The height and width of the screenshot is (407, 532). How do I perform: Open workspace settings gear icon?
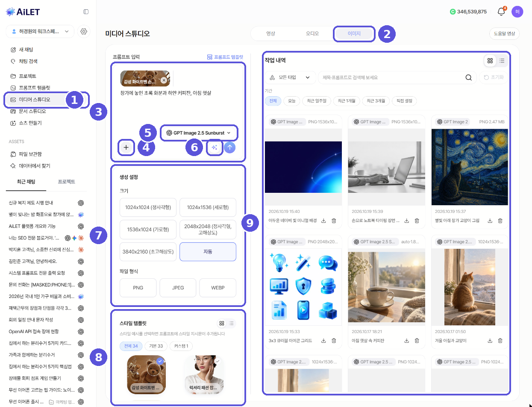84,31
